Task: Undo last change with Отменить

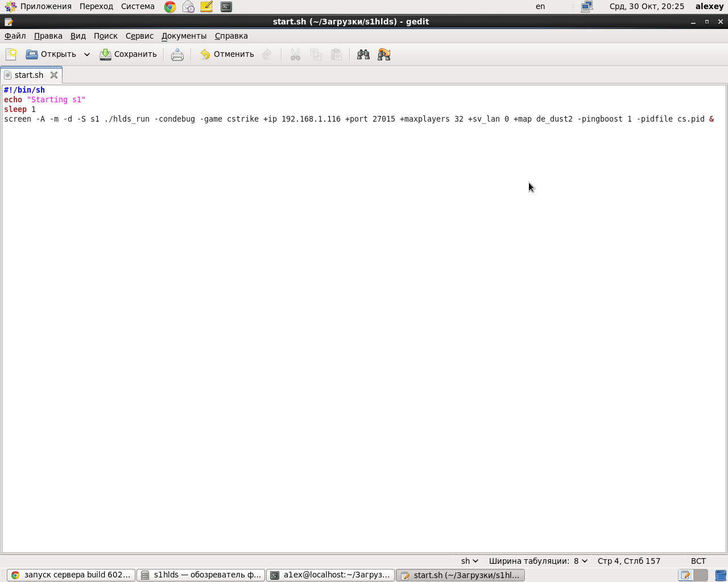Action: pyautogui.click(x=227, y=55)
